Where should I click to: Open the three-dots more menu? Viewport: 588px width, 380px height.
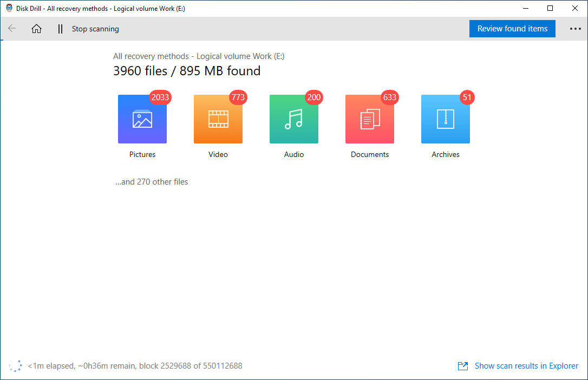[x=575, y=29]
